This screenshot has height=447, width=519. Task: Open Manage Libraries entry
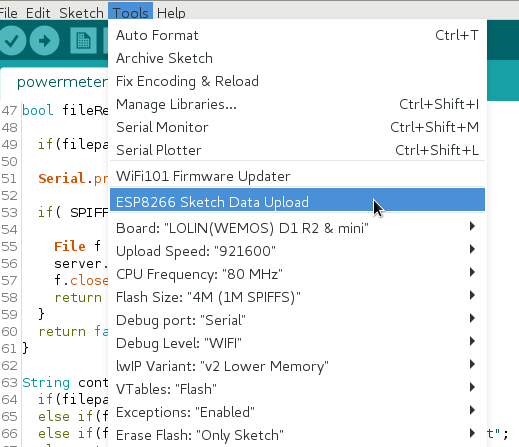297,104
